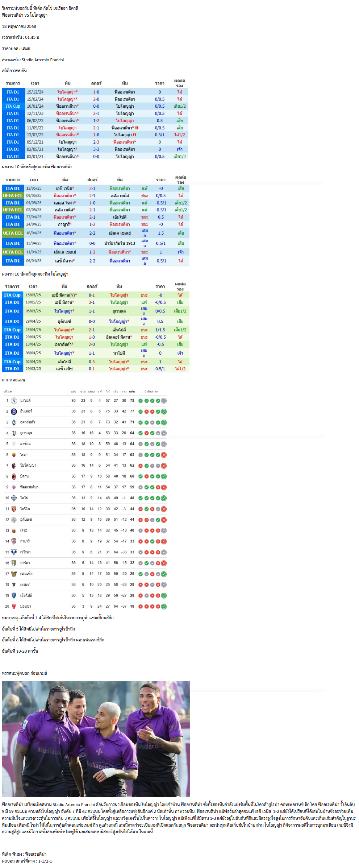Click the 15/12/24 head-to-head date cell
359x868 pixels.
pos(35,92)
